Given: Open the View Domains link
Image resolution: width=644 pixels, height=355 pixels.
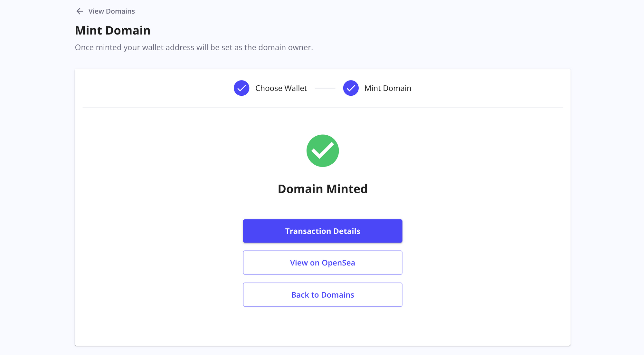Looking at the screenshot, I should coord(111,11).
